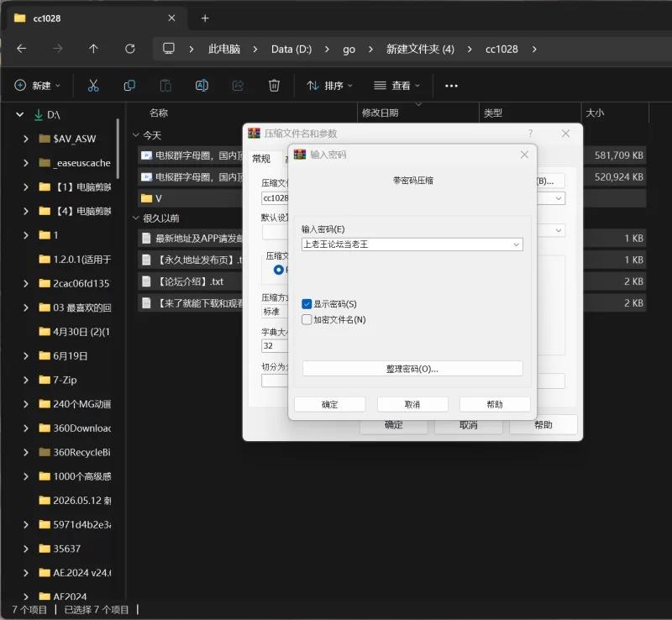Viewport: 672px width, 620px height.
Task: Switch to the 常规 tab
Action: 261,159
